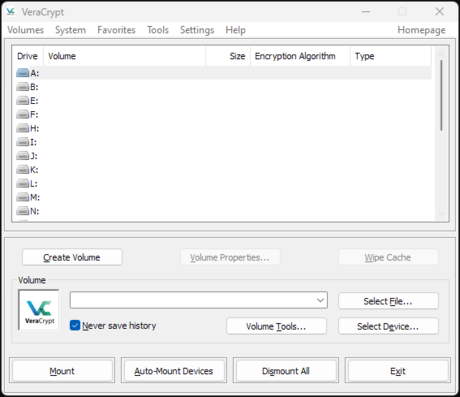Open the System menu
This screenshot has width=460, height=397.
70,30
